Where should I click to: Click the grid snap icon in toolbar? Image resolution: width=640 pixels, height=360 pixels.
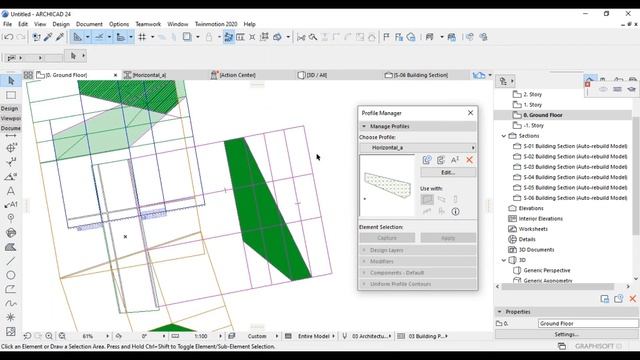[x=142, y=37]
